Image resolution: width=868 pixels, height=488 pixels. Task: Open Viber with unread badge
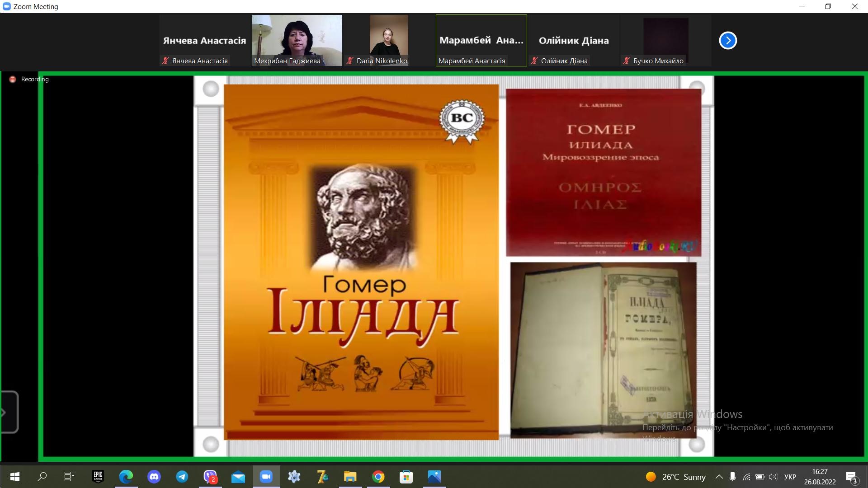210,476
